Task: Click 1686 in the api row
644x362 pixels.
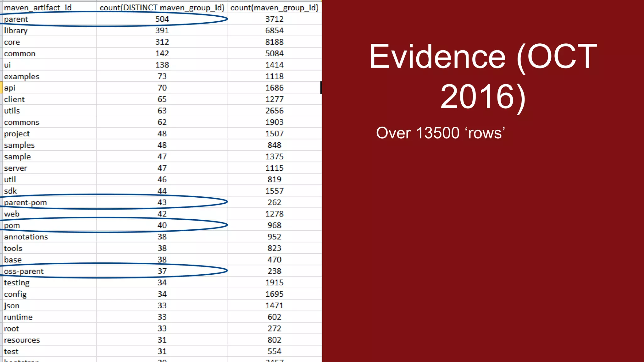Action: (x=274, y=88)
